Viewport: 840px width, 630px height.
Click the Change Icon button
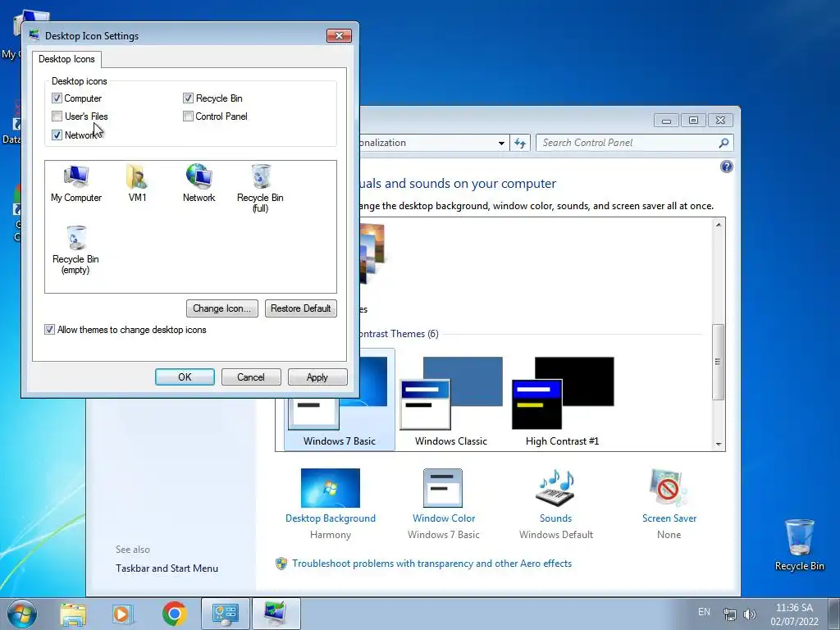pos(221,308)
